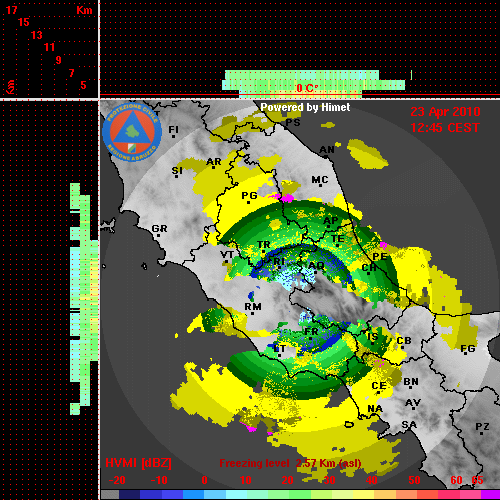
Task: Click the FG city label
Action: click(468, 349)
